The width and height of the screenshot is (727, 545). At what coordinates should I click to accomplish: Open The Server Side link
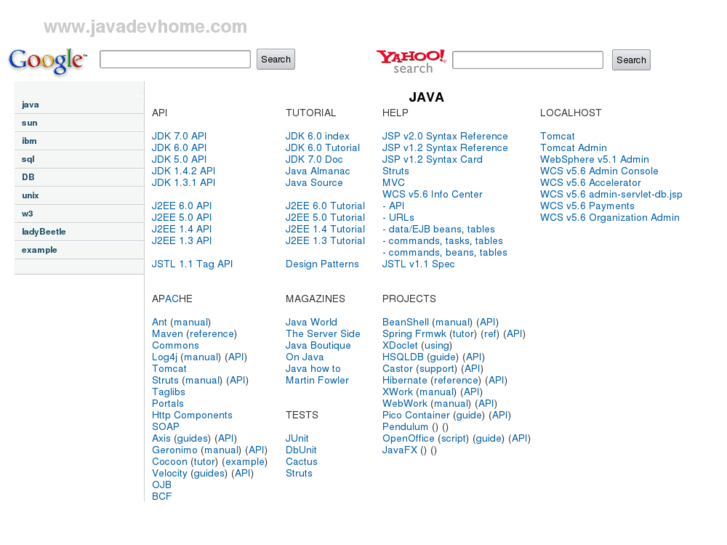[323, 333]
